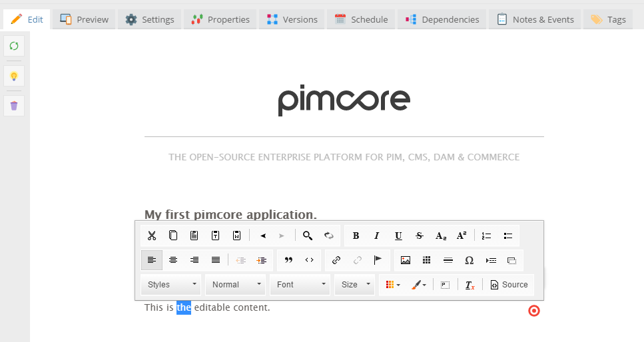
Task: Open the Size dropdown
Action: point(356,285)
